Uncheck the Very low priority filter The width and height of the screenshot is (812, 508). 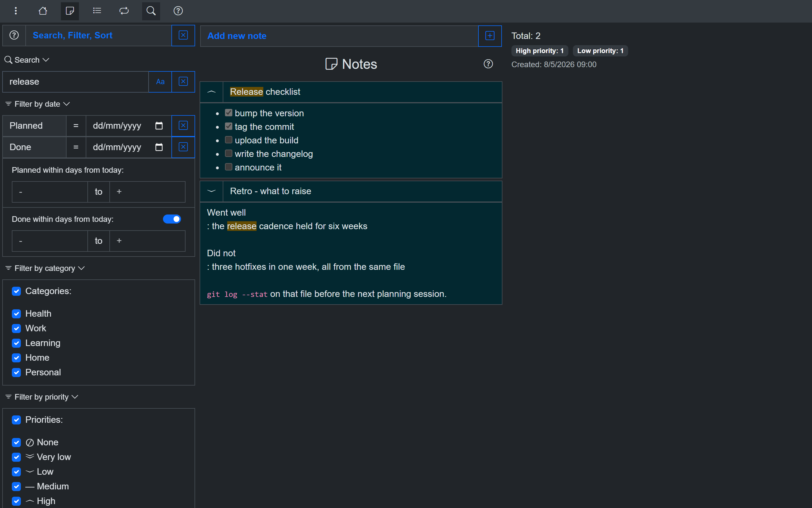[x=16, y=457]
